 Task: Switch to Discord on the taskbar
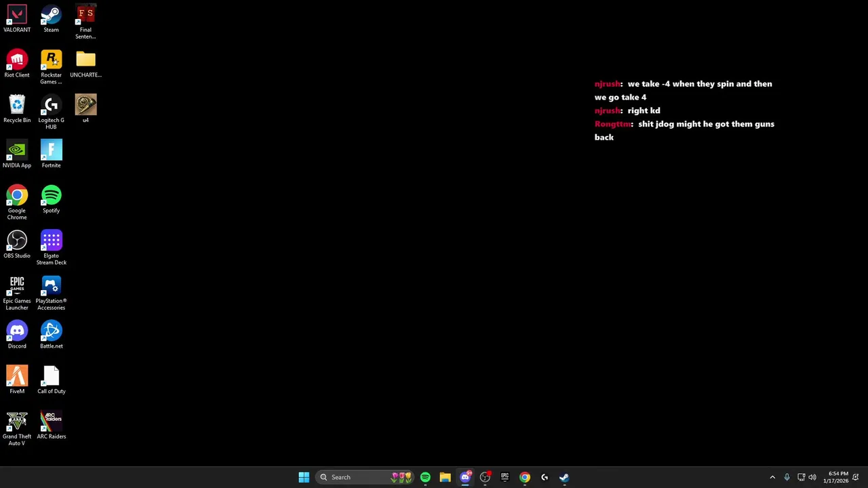tap(465, 477)
